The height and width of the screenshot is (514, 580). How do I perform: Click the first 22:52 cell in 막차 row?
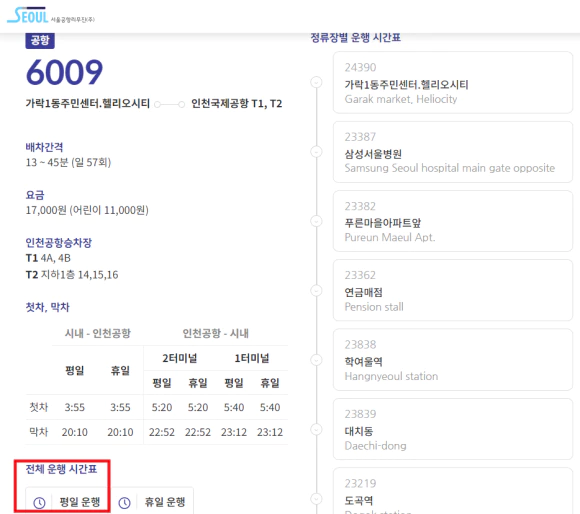point(162,432)
